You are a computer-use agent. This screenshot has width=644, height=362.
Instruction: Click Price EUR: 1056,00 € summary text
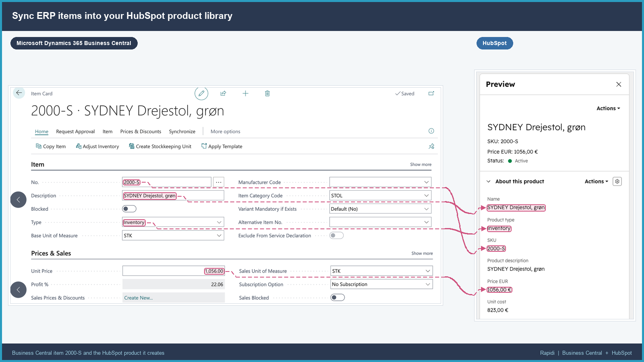(x=512, y=152)
